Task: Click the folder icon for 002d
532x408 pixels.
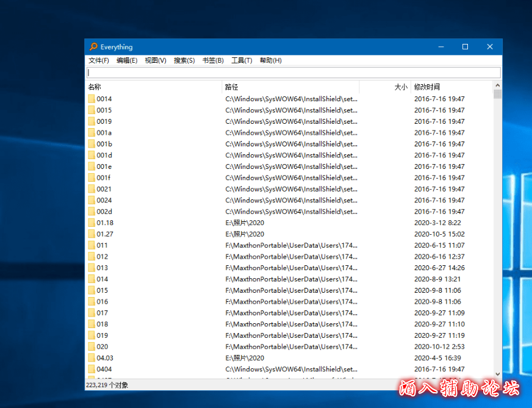Action: click(91, 212)
